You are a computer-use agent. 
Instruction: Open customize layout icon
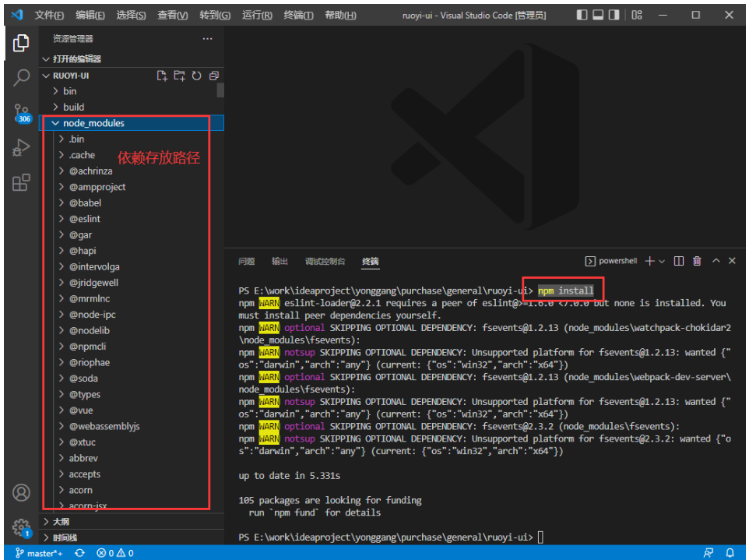point(637,15)
